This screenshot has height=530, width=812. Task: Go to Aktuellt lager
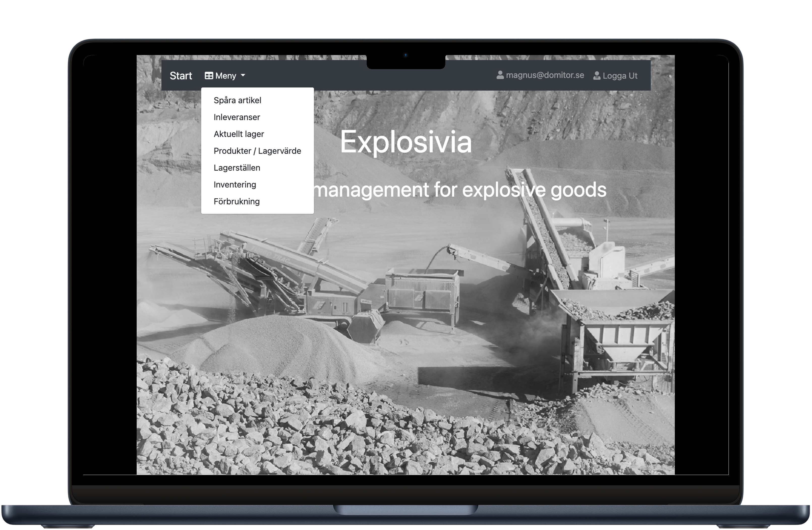click(x=239, y=134)
